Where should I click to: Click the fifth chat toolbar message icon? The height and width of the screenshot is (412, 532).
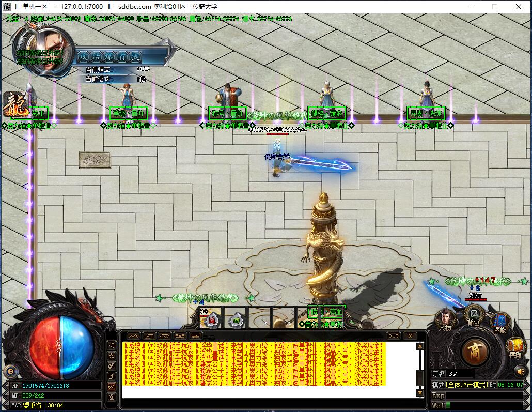(x=195, y=336)
